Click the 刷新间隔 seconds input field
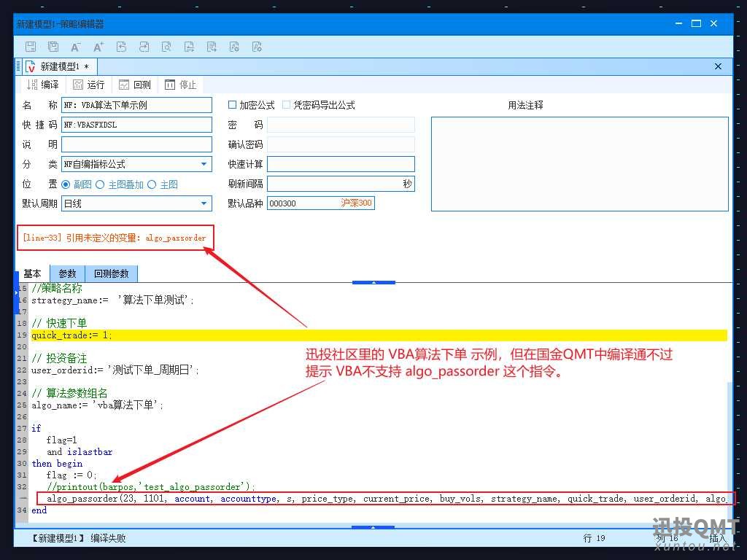Viewport: 747px width, 560px height. pyautogui.click(x=341, y=184)
